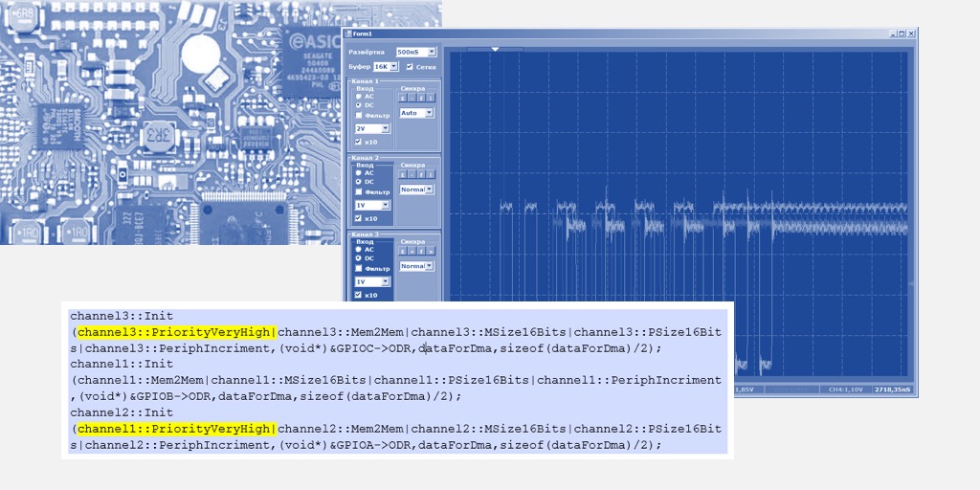This screenshot has width=980, height=490.
Task: Click highlighted 'channel1::PriorityVeryHigh|' text
Action: click(177, 429)
